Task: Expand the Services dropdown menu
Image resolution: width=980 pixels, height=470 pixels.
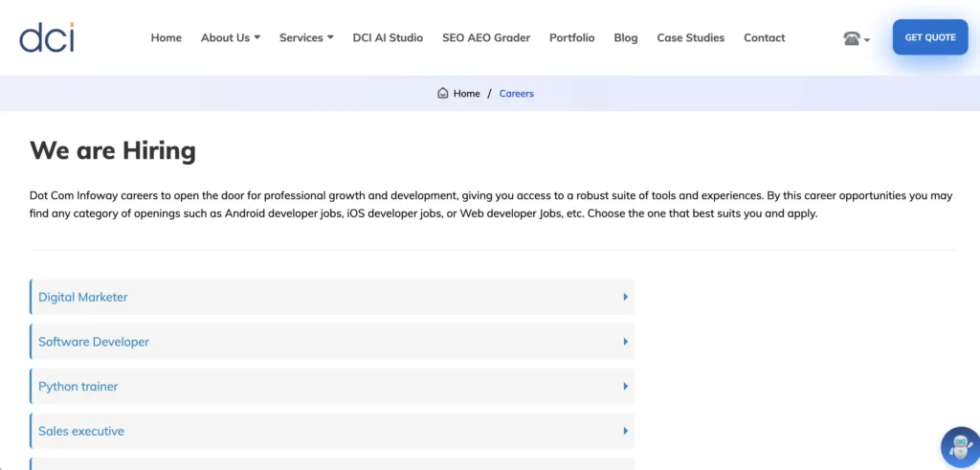Action: tap(306, 37)
